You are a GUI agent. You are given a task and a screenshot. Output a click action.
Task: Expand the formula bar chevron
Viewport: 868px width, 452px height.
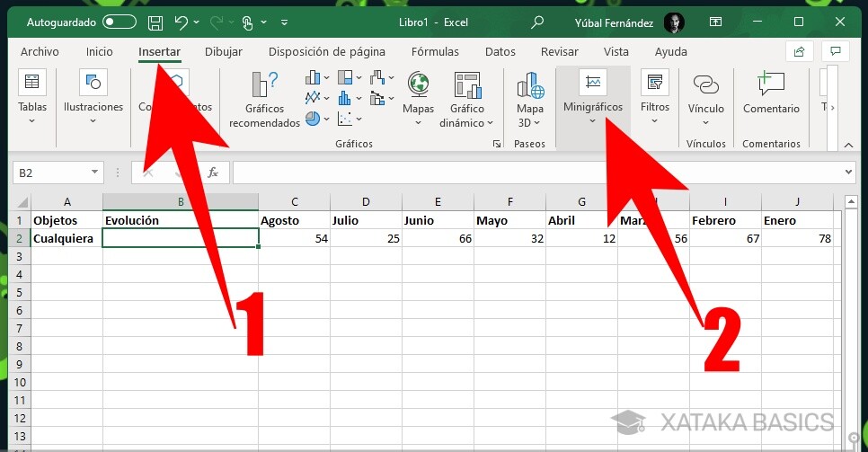coord(848,173)
